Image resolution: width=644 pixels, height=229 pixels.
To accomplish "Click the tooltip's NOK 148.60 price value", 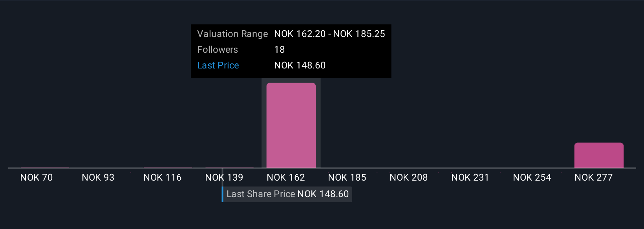I will pos(300,65).
